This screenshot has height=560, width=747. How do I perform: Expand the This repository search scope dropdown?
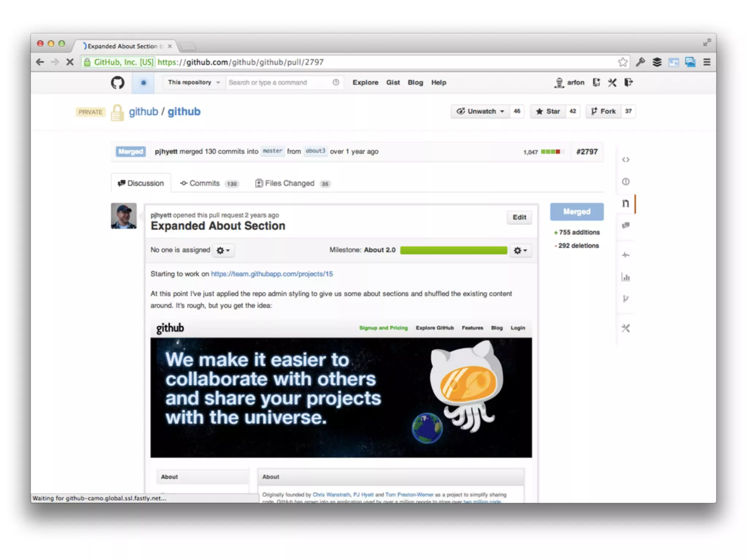coord(194,82)
